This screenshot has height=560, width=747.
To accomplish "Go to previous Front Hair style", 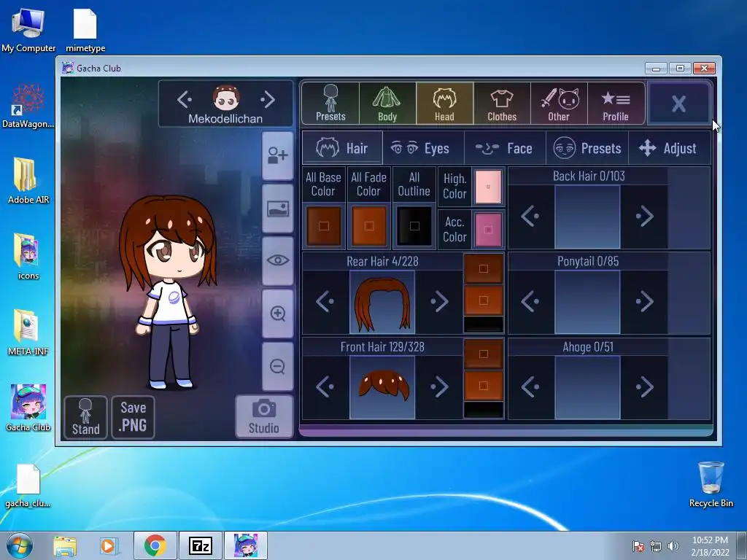I will [325, 386].
